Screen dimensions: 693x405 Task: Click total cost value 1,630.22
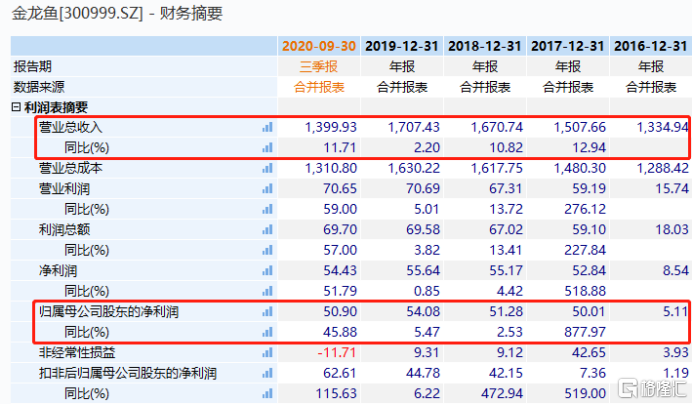pos(414,168)
